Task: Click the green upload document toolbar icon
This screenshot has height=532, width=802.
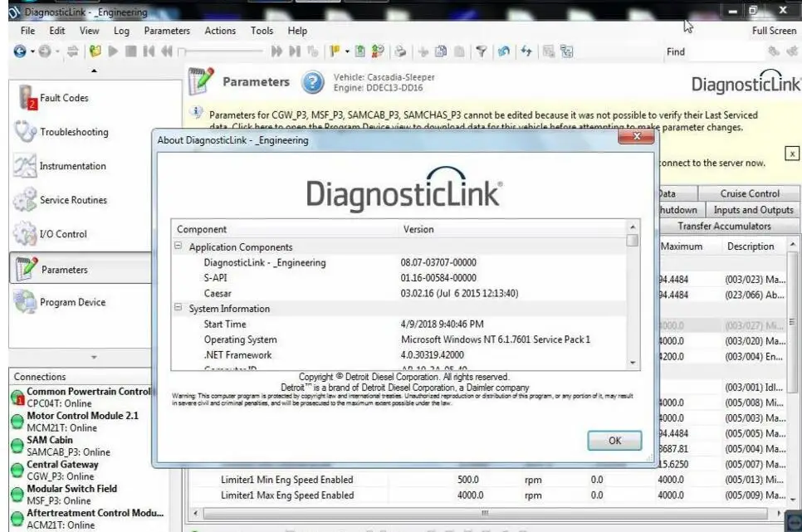Action: pyautogui.click(x=360, y=51)
